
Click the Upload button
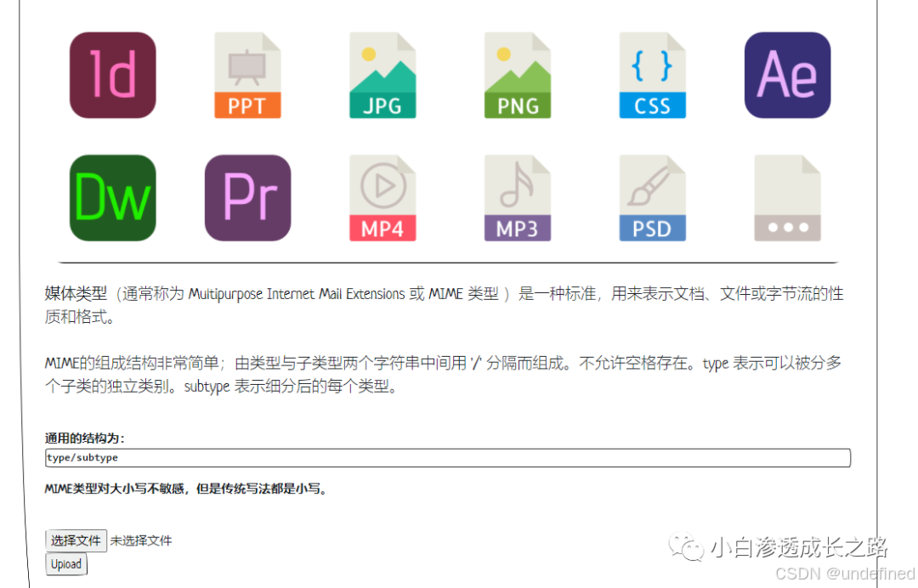tap(66, 564)
